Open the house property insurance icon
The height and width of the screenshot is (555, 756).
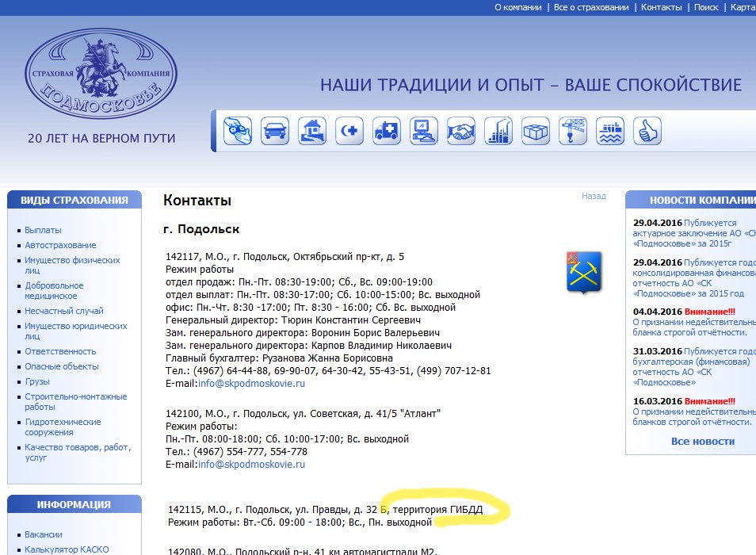click(x=312, y=131)
